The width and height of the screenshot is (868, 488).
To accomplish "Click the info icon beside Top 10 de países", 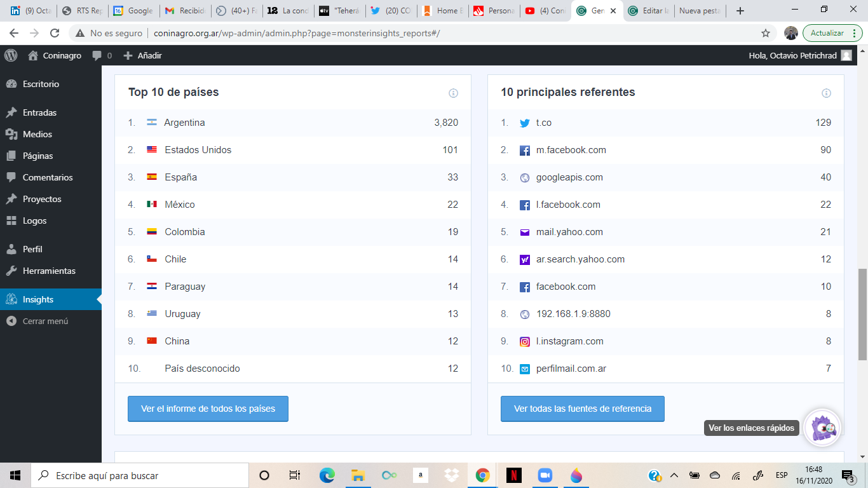I will (x=453, y=93).
